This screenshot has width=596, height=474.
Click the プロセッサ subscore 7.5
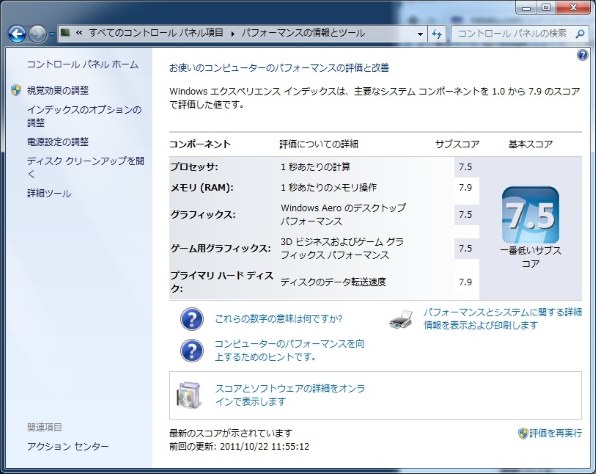pos(465,167)
